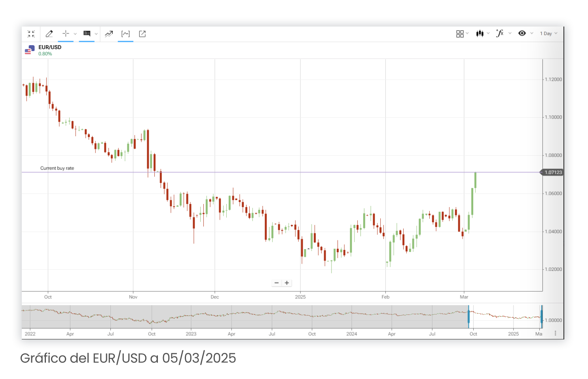Expand the visibility dropdown arrow
Image resolution: width=588 pixels, height=379 pixels.
(532, 33)
